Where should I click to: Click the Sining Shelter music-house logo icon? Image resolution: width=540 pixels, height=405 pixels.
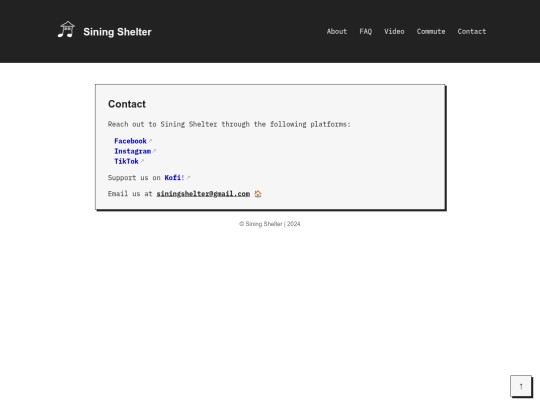[66, 29]
